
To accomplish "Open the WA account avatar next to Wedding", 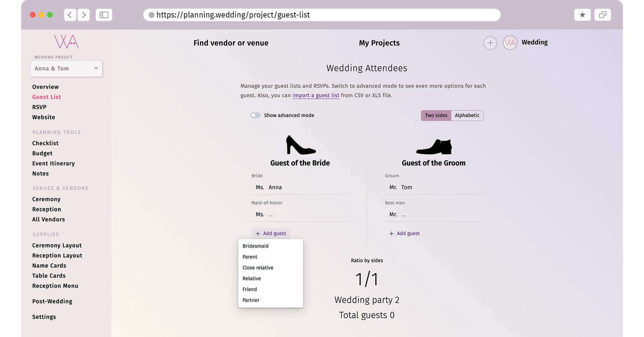I will (x=510, y=42).
